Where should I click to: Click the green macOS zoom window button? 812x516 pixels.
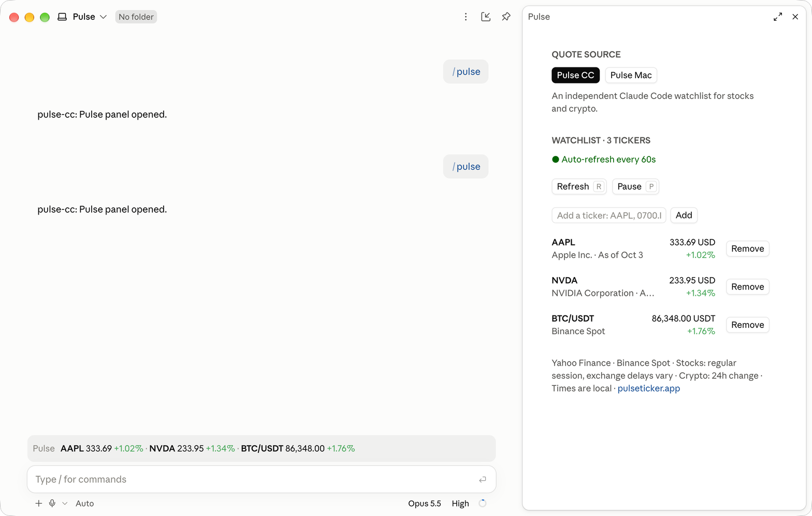pyautogui.click(x=45, y=17)
